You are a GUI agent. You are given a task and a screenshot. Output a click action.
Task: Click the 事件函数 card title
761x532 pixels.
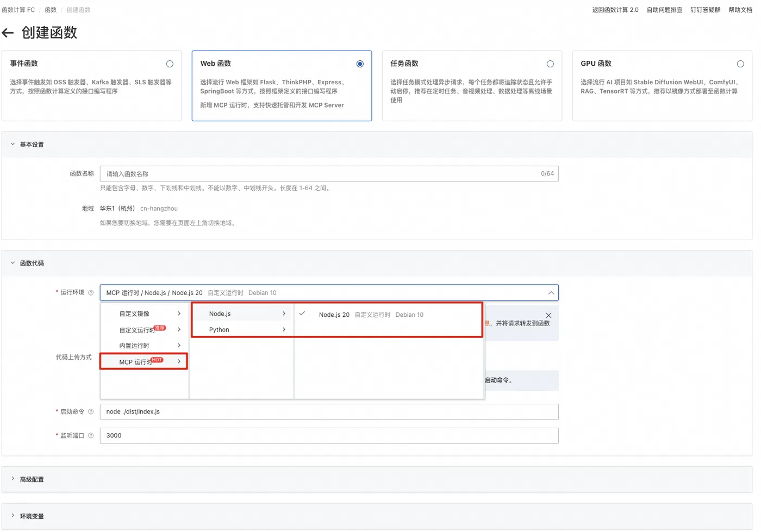pos(24,64)
